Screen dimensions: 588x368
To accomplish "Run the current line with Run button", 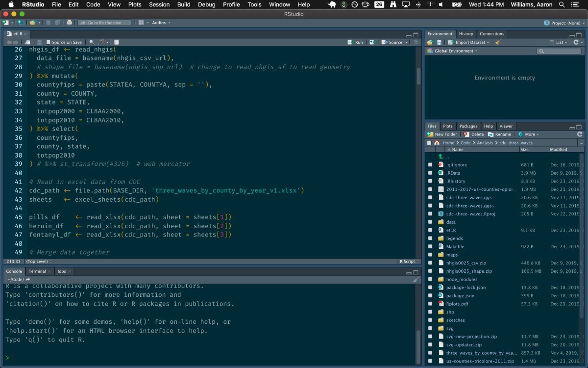I will pyautogui.click(x=356, y=42).
